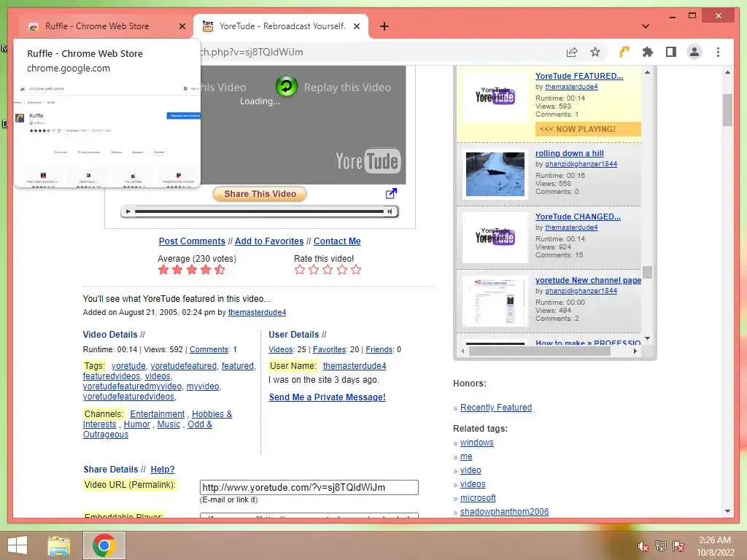
Task: Rate the video three stars
Action: coord(328,270)
